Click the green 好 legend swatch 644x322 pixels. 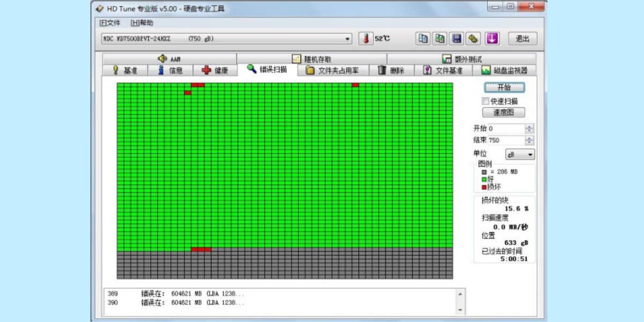tap(484, 179)
